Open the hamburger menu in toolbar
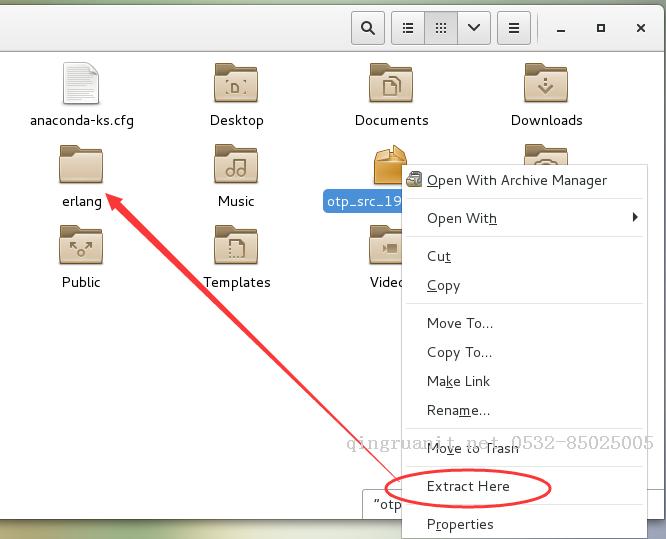Image resolution: width=666 pixels, height=539 pixels. [x=514, y=29]
